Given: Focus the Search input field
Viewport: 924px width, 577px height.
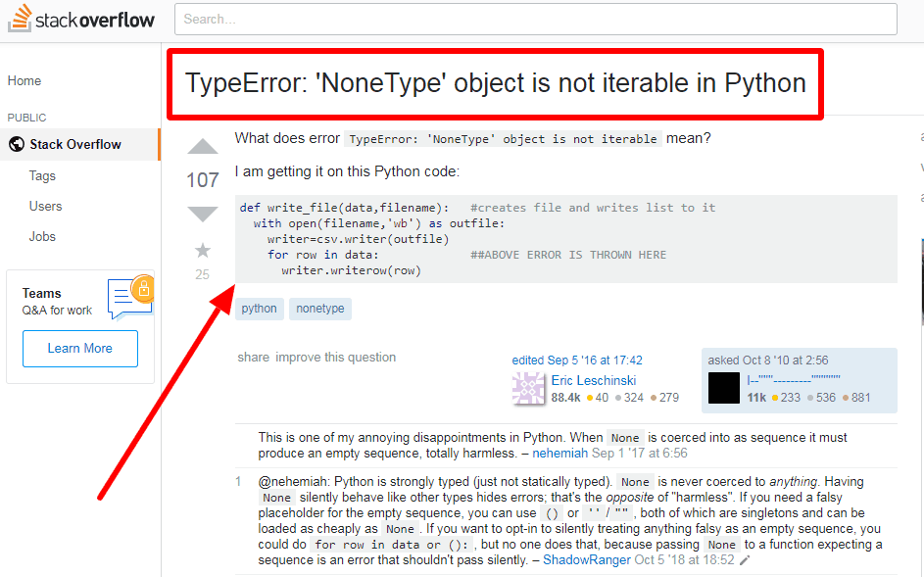Looking at the screenshot, I should tap(536, 19).
